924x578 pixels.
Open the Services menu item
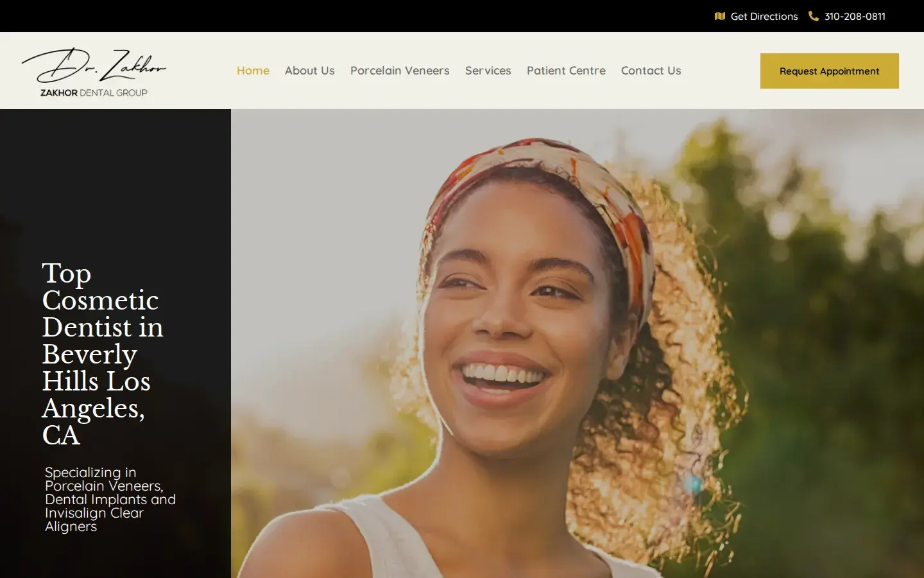pos(488,71)
